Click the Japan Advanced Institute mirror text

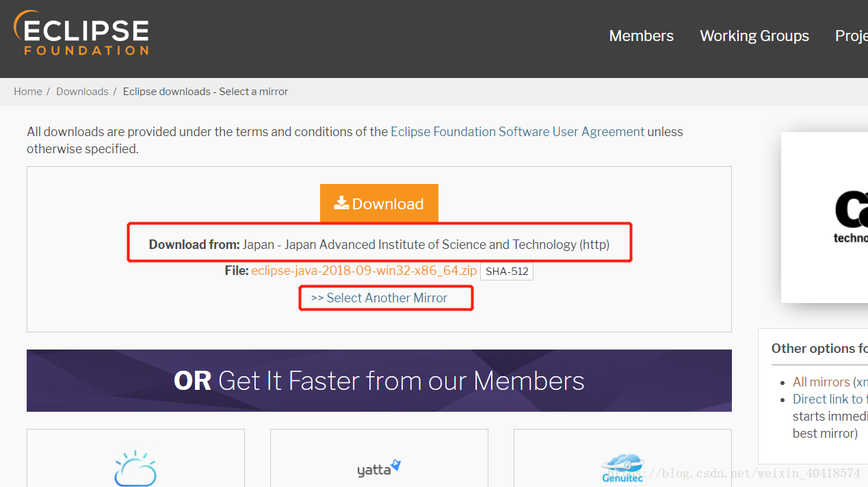[425, 245]
